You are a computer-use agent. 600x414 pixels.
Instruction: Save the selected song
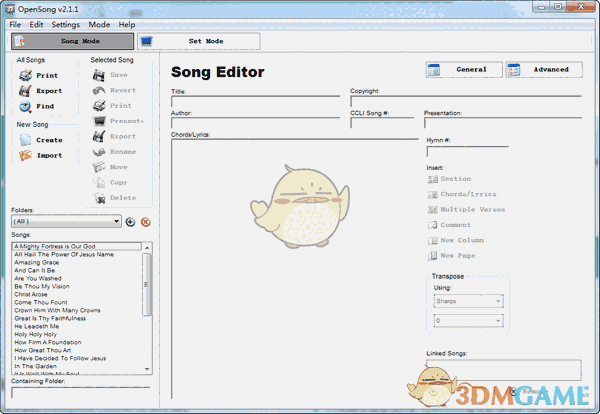(110, 75)
